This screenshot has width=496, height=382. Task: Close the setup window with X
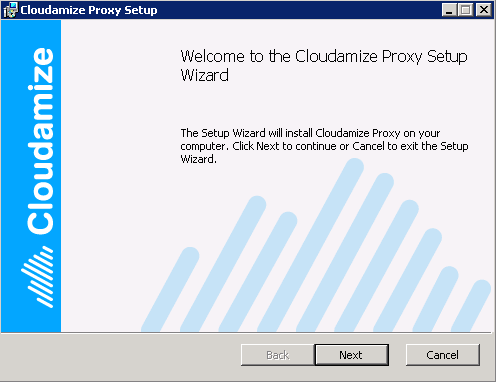click(x=483, y=10)
